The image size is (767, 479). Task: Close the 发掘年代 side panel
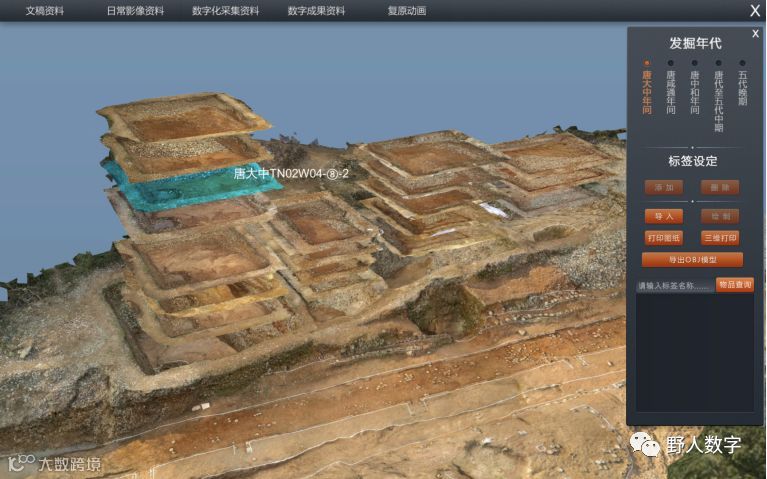click(755, 34)
